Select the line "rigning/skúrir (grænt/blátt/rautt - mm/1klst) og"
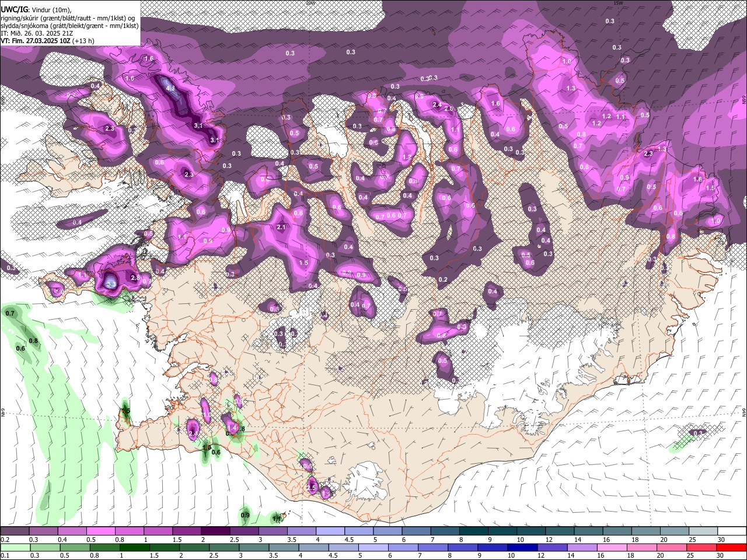Image resolution: width=747 pixels, height=560 pixels. pos(67,18)
